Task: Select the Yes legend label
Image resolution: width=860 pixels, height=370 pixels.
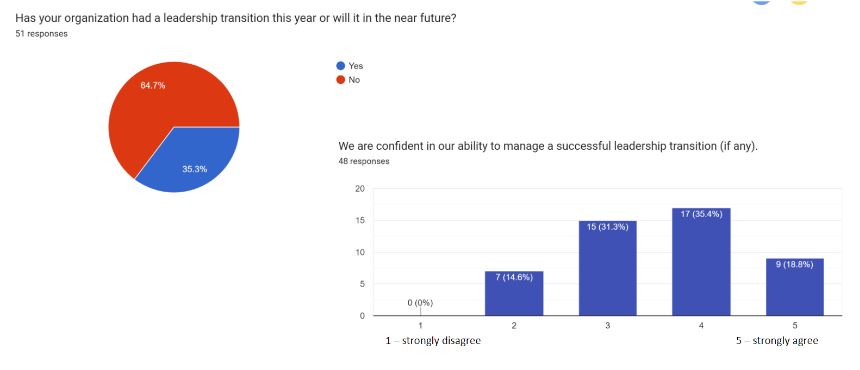Action: [355, 66]
